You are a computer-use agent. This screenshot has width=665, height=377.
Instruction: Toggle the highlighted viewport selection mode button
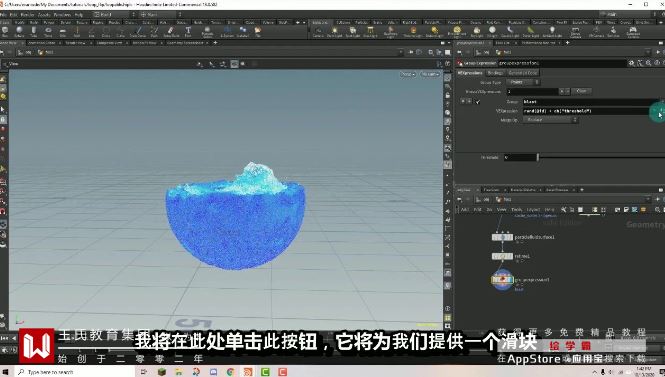[x=234, y=64]
